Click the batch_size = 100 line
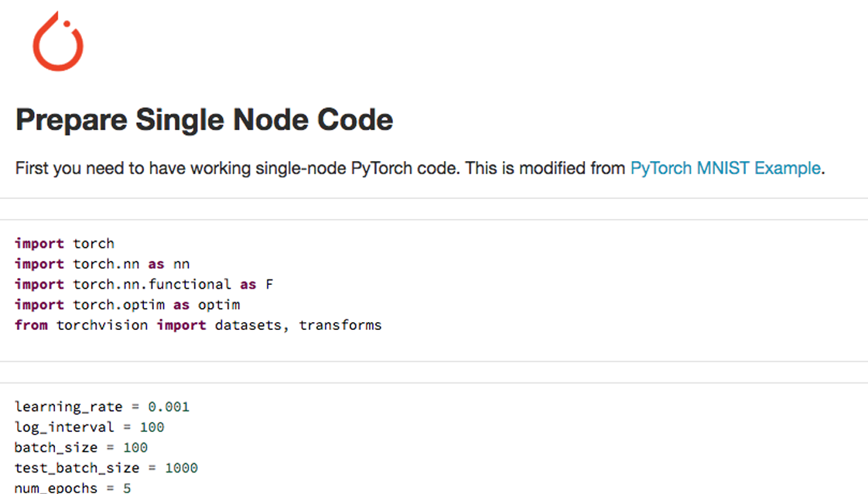The width and height of the screenshot is (868, 494). point(80,448)
